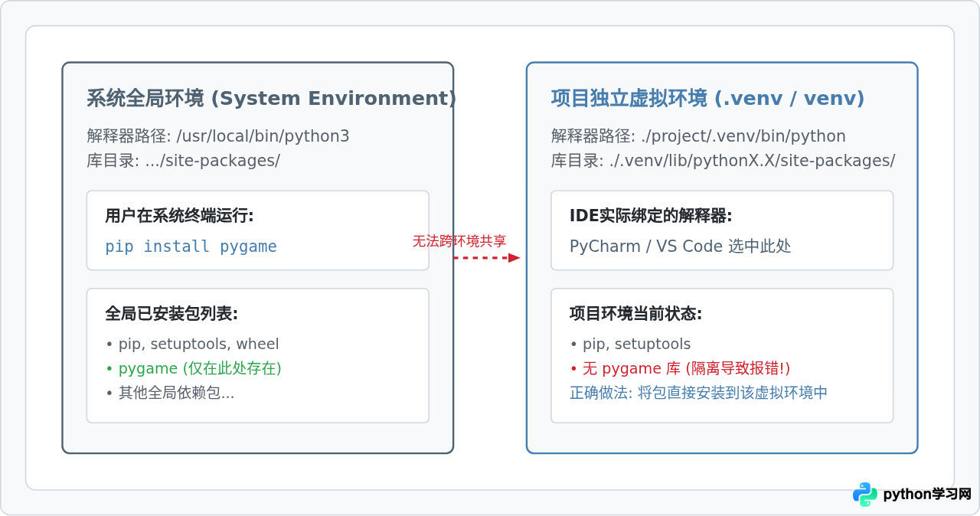Click the '其他全局依赖包...' row
This screenshot has width=980, height=516.
point(170,393)
